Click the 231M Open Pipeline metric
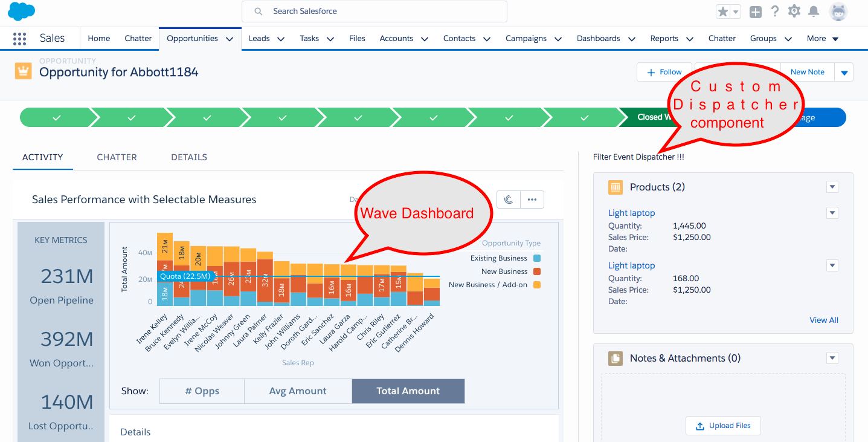This screenshot has width=868, height=442. [62, 285]
